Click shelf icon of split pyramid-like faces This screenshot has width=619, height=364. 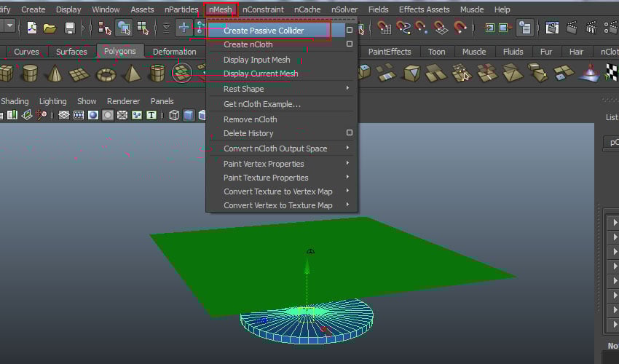[x=513, y=74]
